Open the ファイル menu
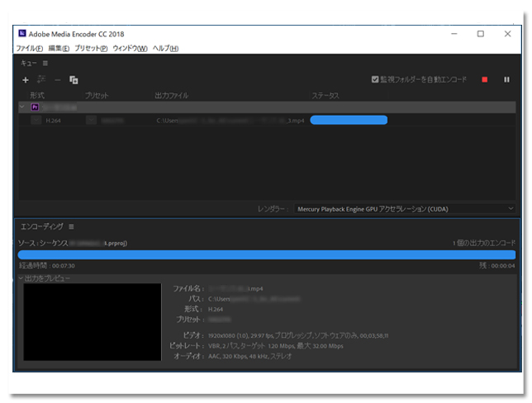The image size is (532, 403). [x=30, y=48]
